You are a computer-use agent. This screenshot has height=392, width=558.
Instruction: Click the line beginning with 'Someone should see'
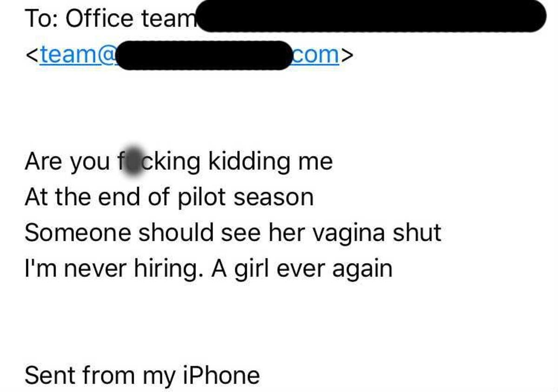(x=233, y=233)
